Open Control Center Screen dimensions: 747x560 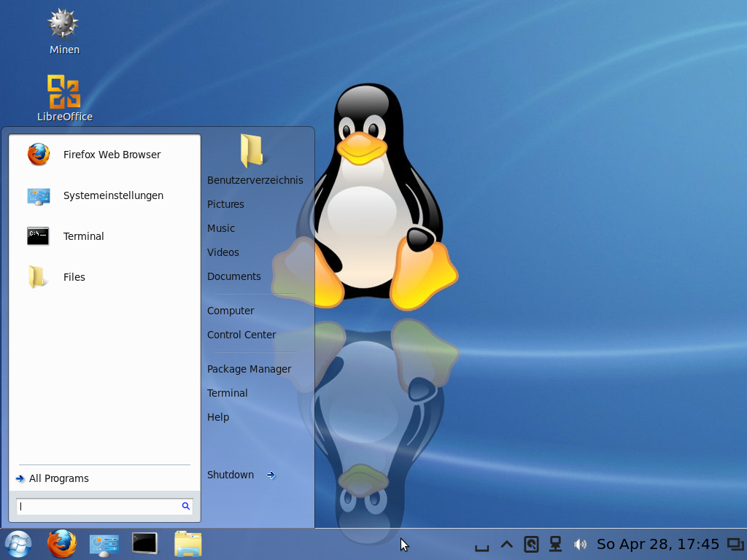tap(241, 335)
